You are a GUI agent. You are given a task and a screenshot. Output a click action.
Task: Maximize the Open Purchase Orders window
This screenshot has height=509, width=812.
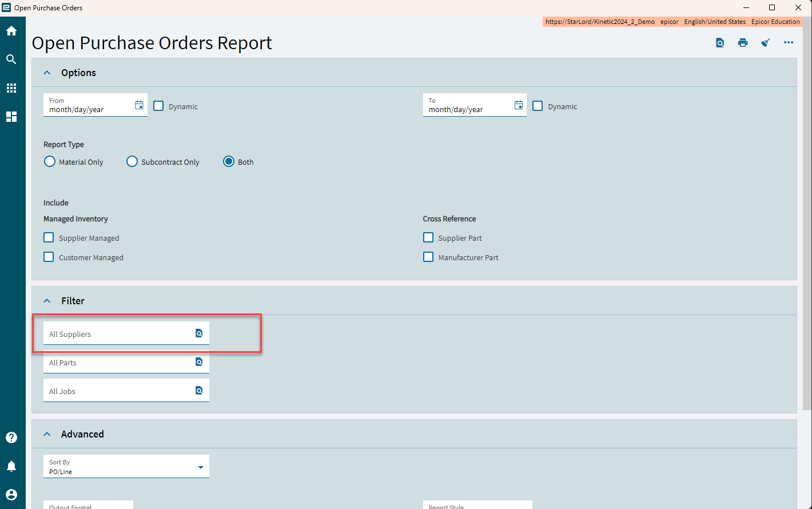[772, 7]
